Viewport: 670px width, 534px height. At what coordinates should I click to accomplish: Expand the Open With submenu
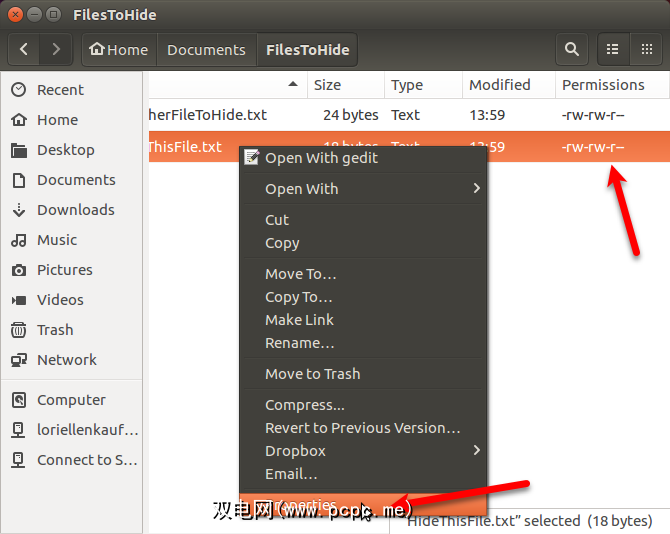coord(362,189)
